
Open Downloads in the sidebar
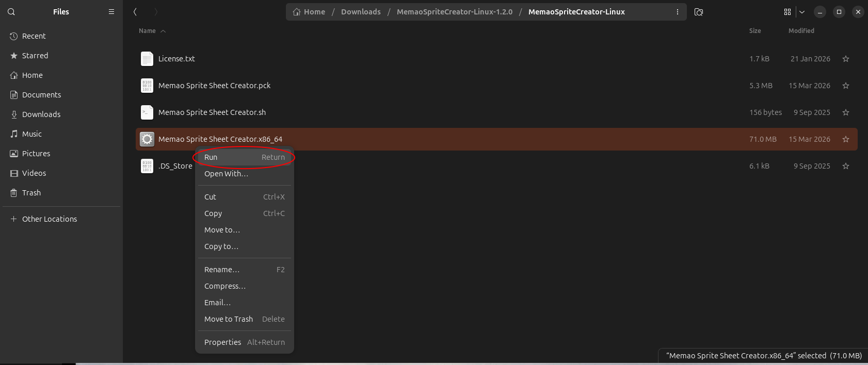61,114
